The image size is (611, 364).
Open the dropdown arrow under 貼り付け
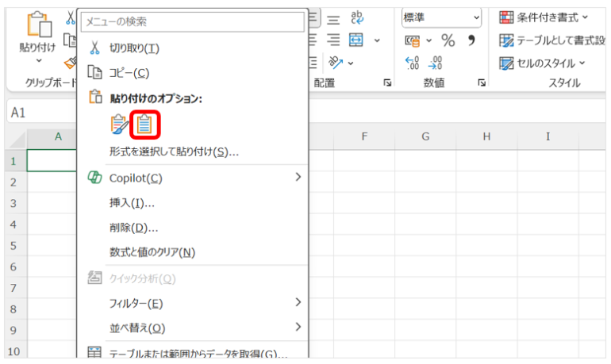tap(39, 60)
